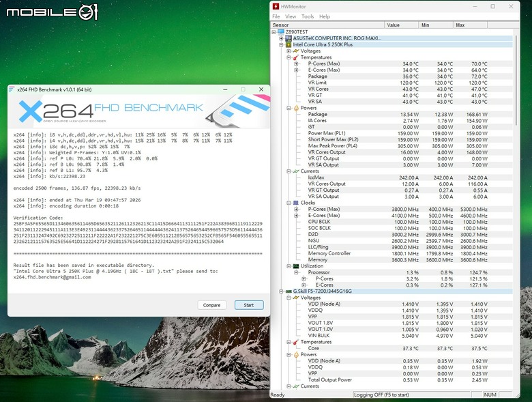532x402 pixels.
Task: Click the CPU Temperatures thermometer icon
Action: 296,57
